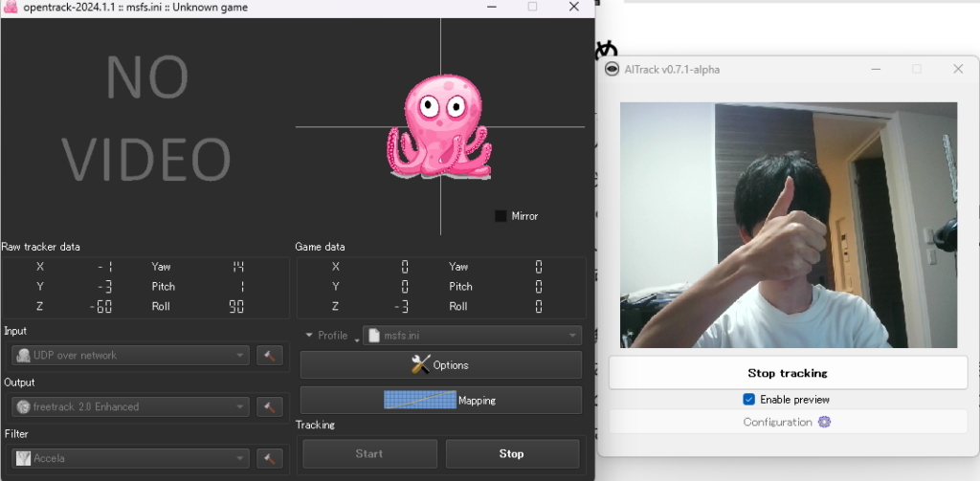Expand the Output dropdown showing freetrack 2.0 Enhanced
Screen dimensions: 980x481
point(129,407)
